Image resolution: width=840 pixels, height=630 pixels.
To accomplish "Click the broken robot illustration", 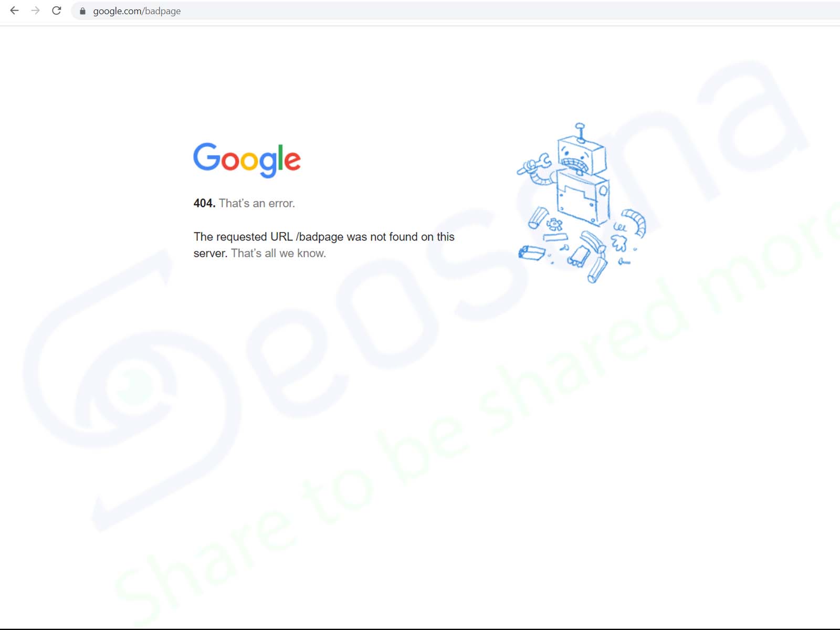I will (582, 203).
